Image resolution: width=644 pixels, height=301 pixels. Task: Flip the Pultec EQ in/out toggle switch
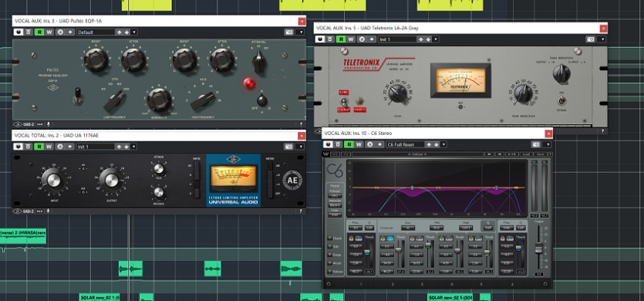(x=77, y=96)
